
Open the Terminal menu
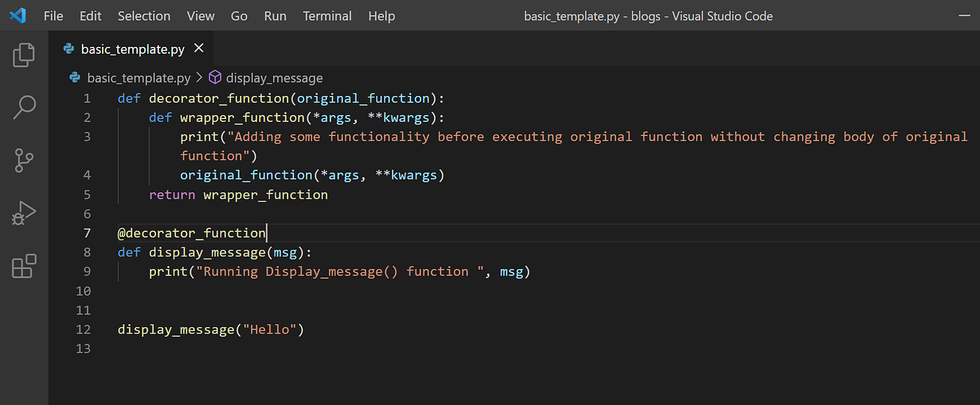pos(328,15)
